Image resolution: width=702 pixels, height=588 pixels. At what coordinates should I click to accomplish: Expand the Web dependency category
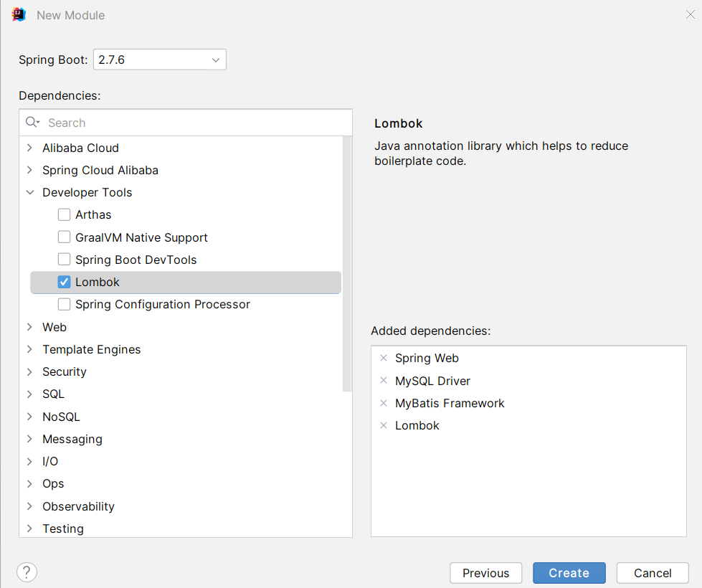tap(29, 327)
